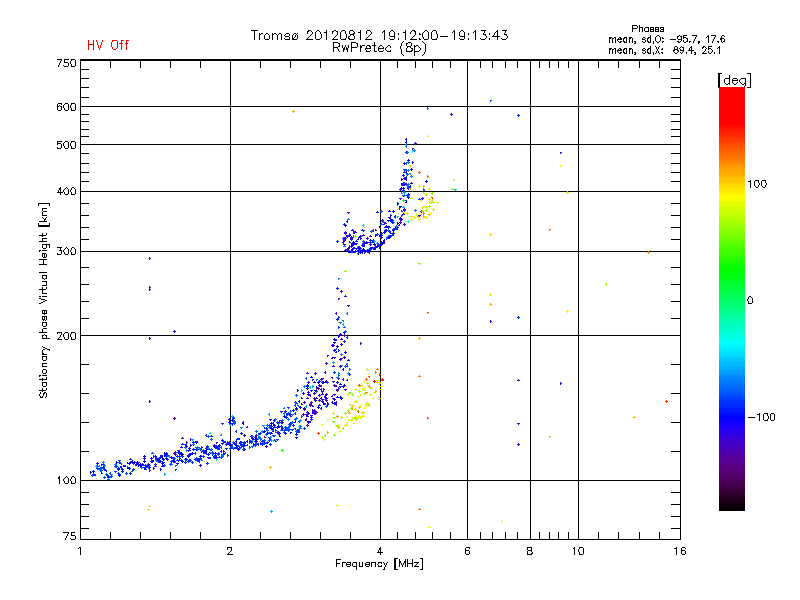Screen dimensions: 800x600
Task: Click the colorbar tick label '-100'
Action: click(x=761, y=417)
